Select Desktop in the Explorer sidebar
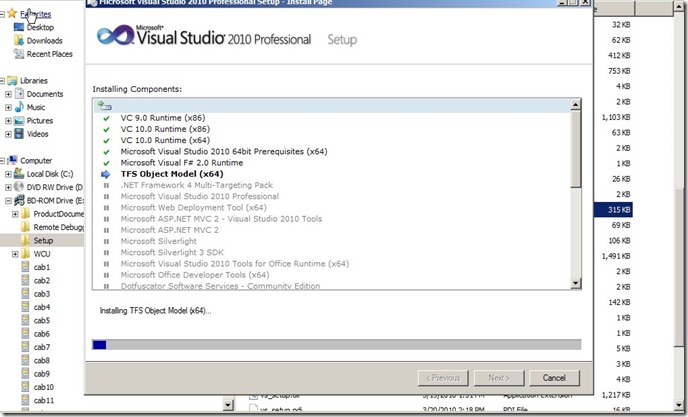 (40, 27)
